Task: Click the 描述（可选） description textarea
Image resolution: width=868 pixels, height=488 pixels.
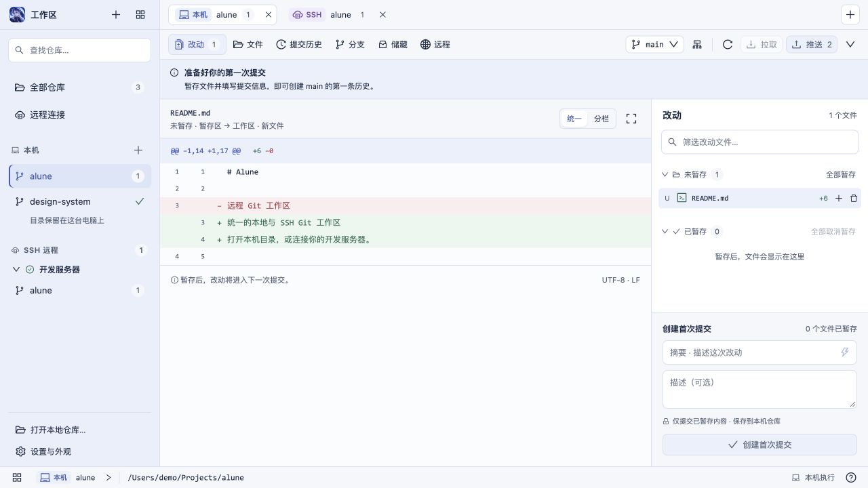Action: point(759,389)
